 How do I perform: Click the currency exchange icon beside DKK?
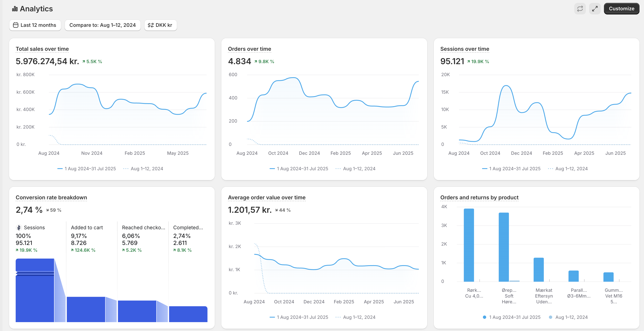151,25
